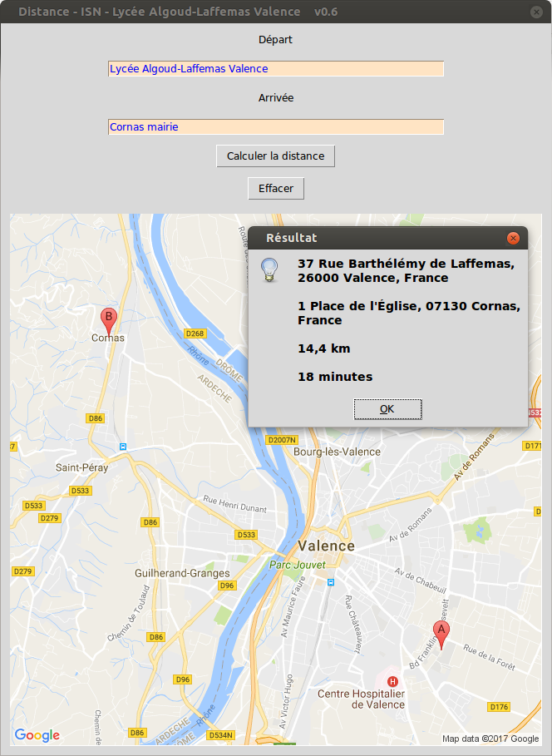
Task: Click the 'Arrivée' label
Action: pos(276,98)
